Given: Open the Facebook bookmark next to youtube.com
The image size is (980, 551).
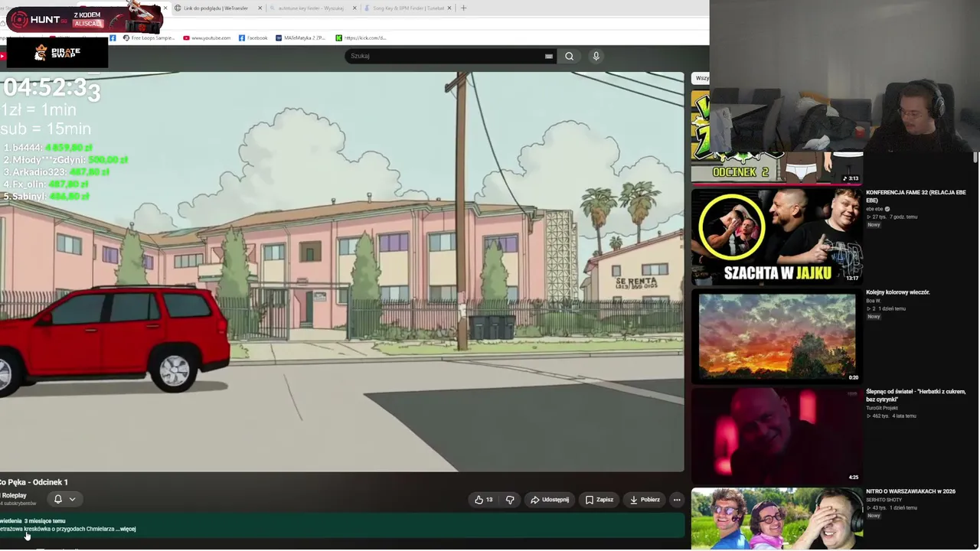Looking at the screenshot, I should click(x=253, y=37).
